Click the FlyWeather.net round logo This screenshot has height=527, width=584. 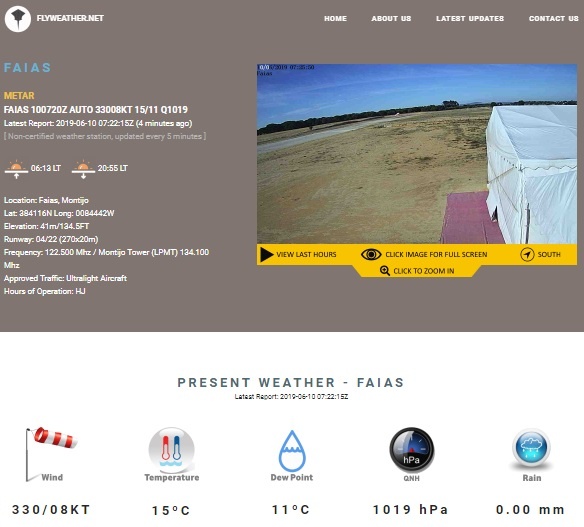click(18, 19)
